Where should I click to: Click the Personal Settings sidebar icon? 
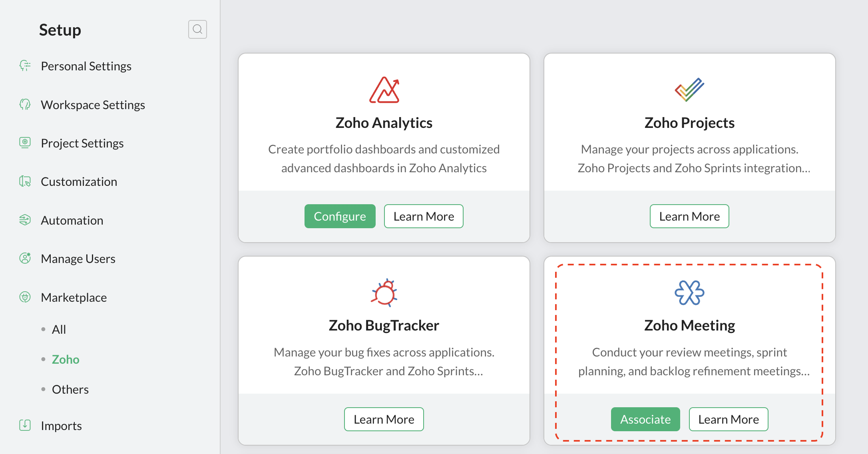click(25, 66)
